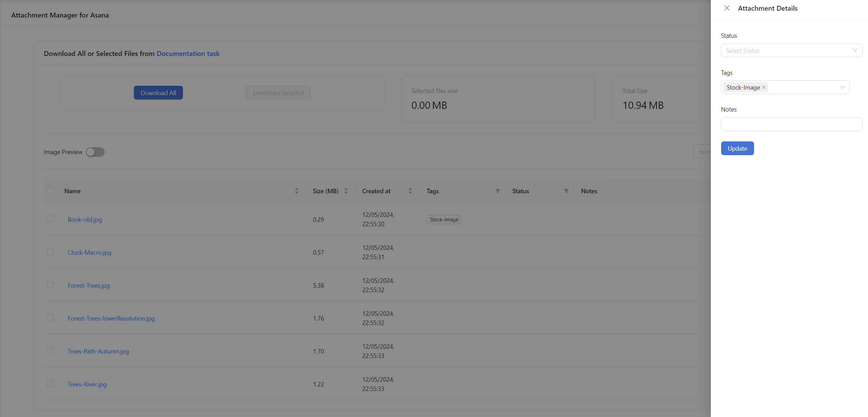The width and height of the screenshot is (868, 417).
Task: Remove the Stock-Image tag chip
Action: click(764, 87)
